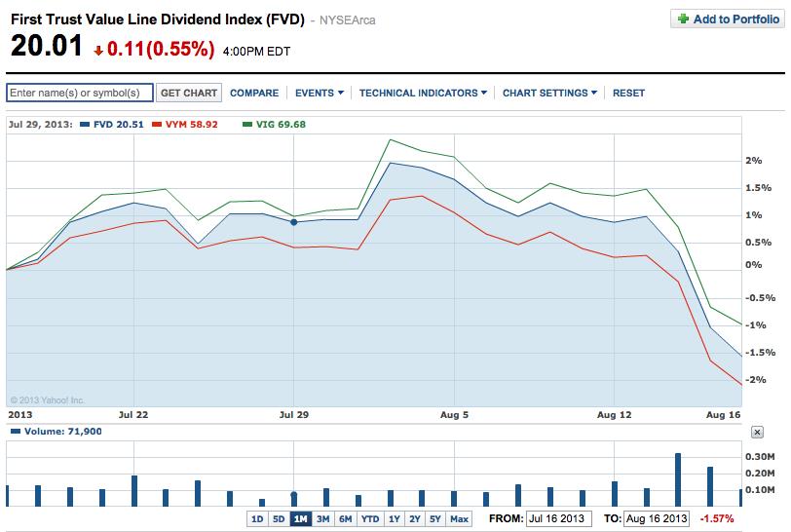Screen dimensions: 791x532
Task: Click the Aug 16 x-axis label
Action: [724, 415]
